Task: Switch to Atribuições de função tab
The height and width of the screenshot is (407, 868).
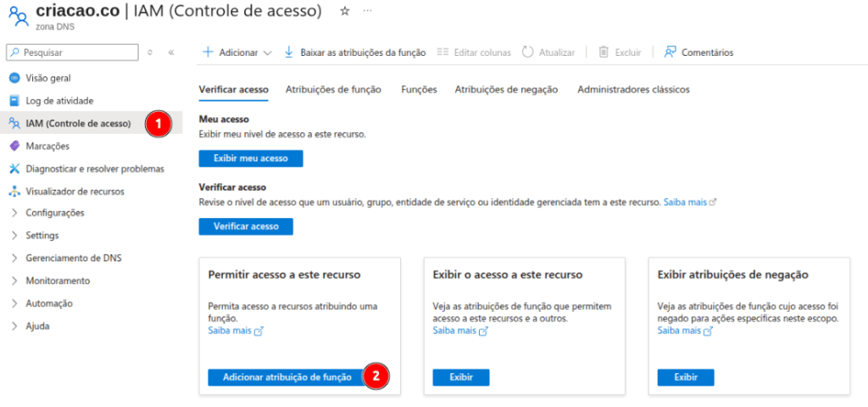Action: click(333, 89)
